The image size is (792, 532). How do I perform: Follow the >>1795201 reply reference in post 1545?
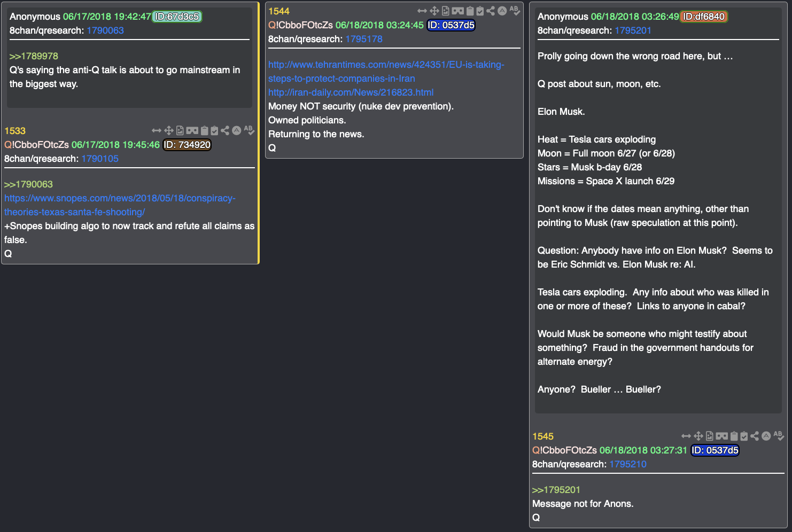point(556,490)
